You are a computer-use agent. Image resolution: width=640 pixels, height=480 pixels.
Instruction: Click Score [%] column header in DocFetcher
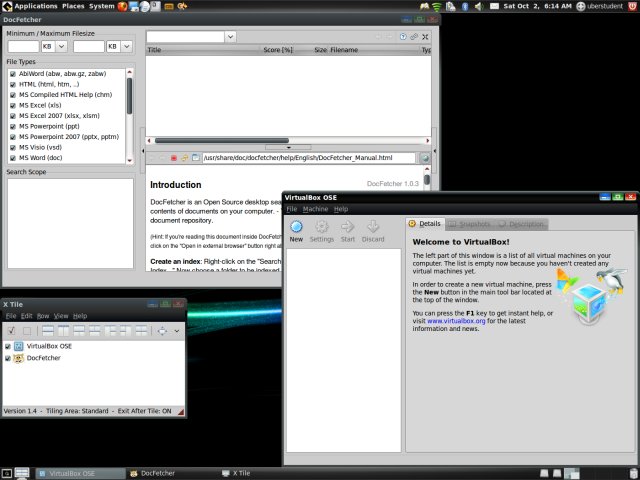278,50
